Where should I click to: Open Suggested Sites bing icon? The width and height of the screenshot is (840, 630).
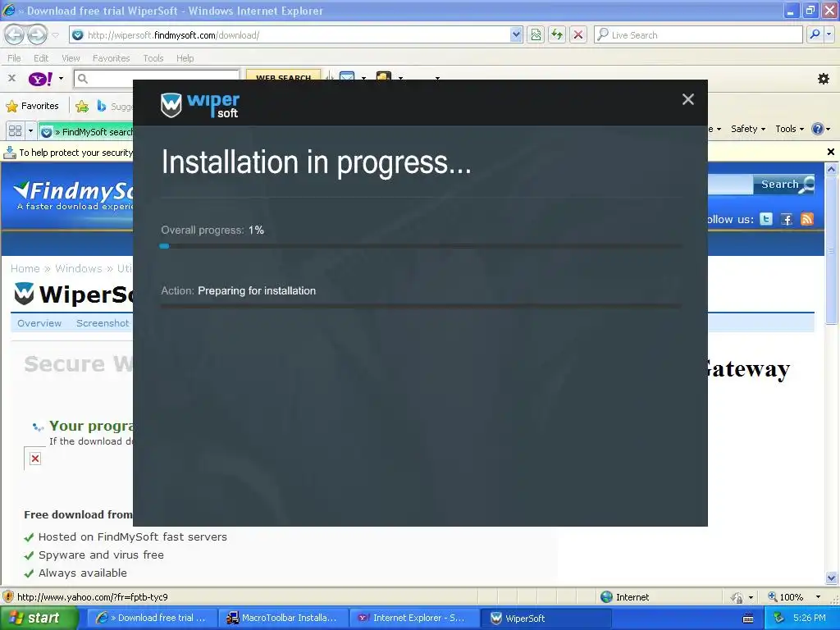coord(101,106)
